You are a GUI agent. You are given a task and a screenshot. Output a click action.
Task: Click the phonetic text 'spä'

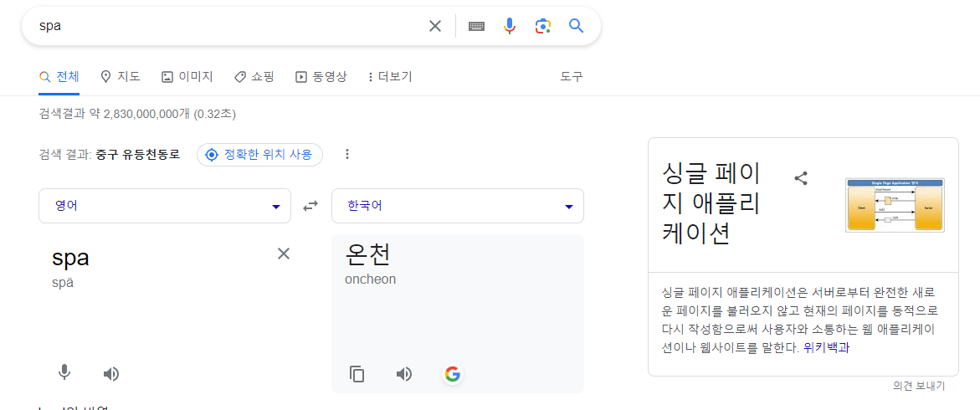click(x=63, y=282)
